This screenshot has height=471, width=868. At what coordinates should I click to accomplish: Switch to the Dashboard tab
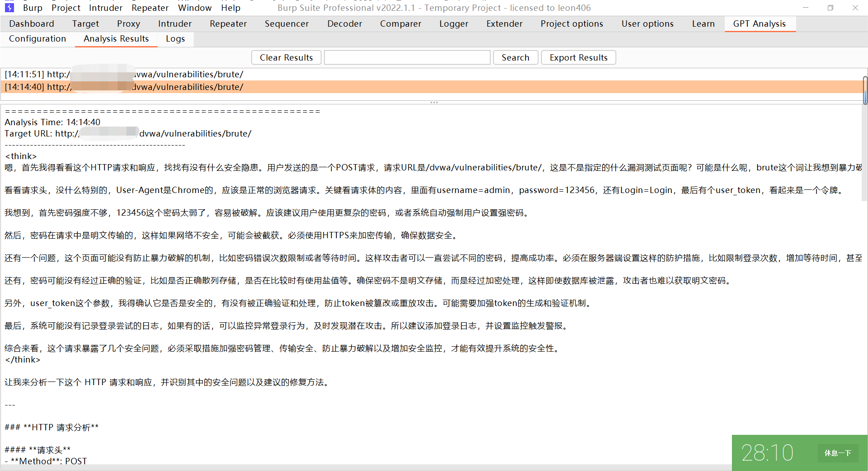tap(32, 24)
